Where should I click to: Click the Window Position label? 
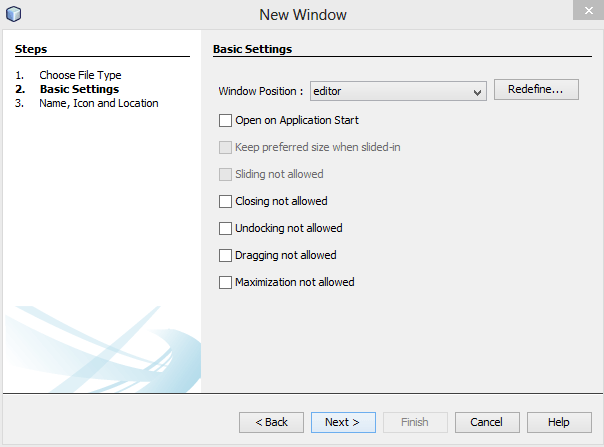pos(260,91)
